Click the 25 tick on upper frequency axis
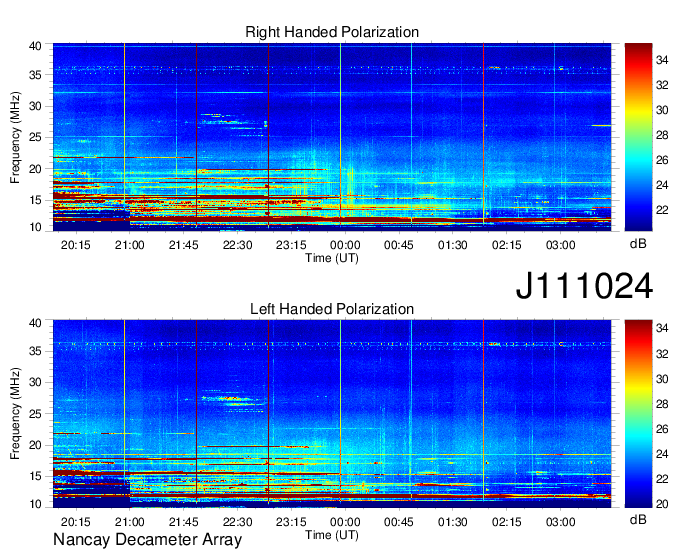This screenshot has height=552, width=680. click(35, 137)
